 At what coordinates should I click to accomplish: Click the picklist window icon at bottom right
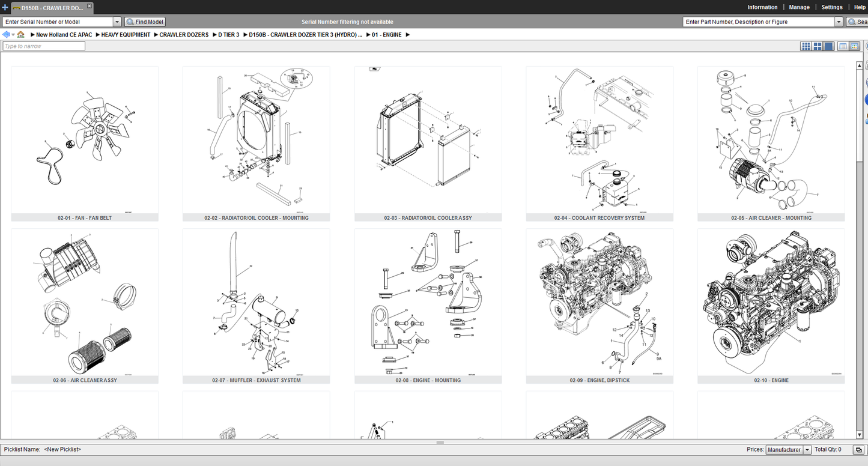[x=858, y=450]
